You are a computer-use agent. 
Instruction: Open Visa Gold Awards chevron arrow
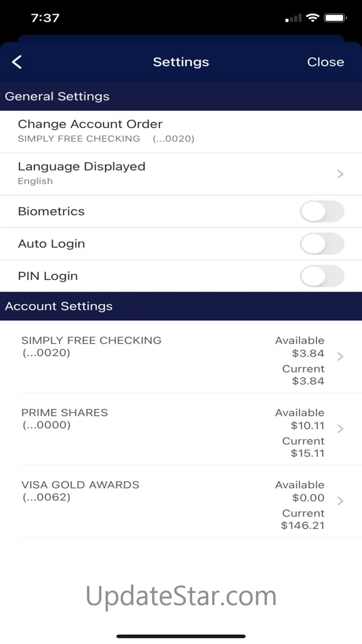(340, 501)
